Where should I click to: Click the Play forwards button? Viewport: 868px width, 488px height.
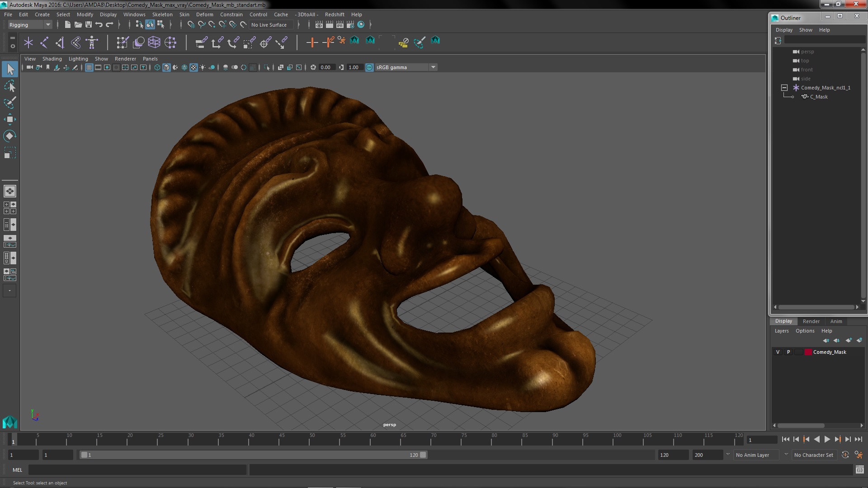[x=827, y=439]
